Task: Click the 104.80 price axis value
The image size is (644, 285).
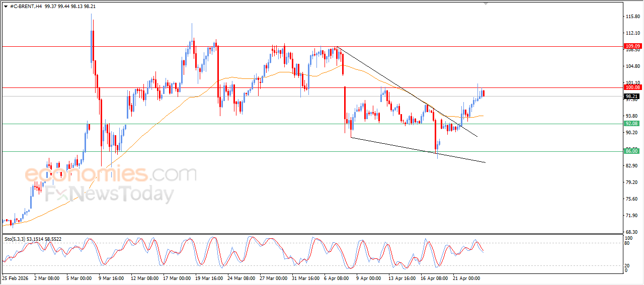Action: pyautogui.click(x=632, y=66)
